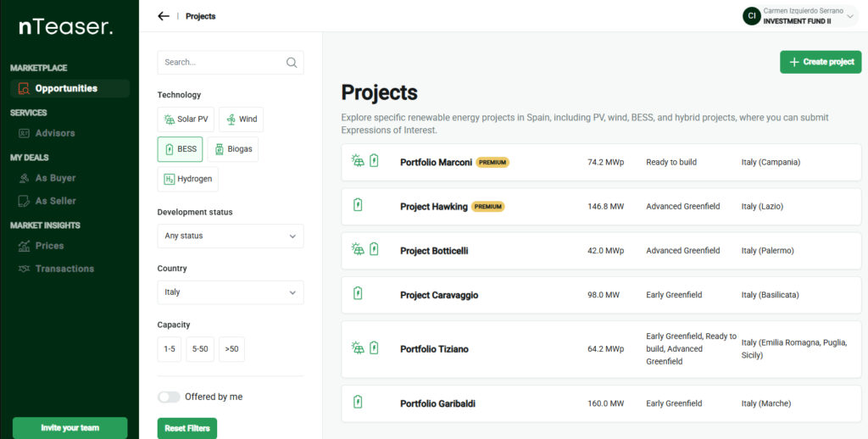The image size is (868, 439).
Task: Click the solar icon on Portfolio Tiziano
Action: coord(359,347)
